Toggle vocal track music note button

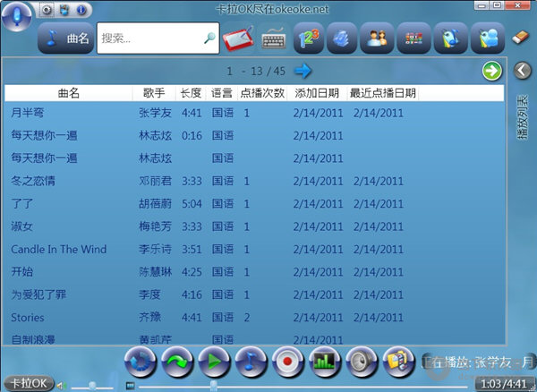251,362
